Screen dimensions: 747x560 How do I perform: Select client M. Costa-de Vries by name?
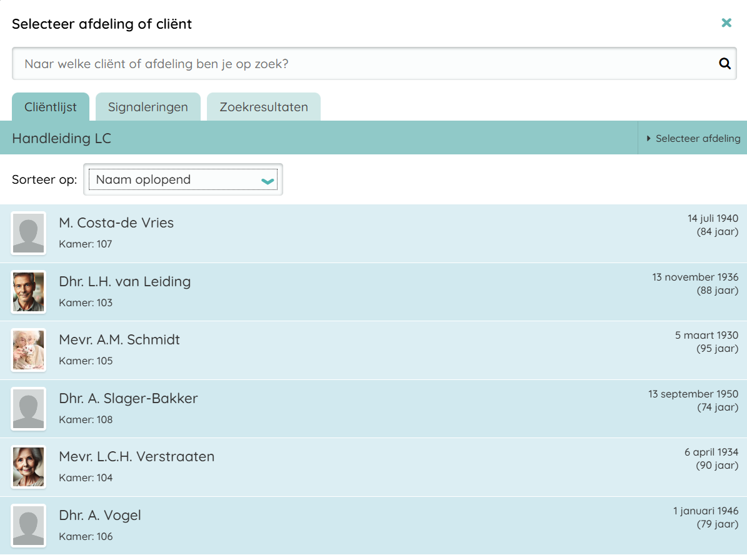coord(116,223)
